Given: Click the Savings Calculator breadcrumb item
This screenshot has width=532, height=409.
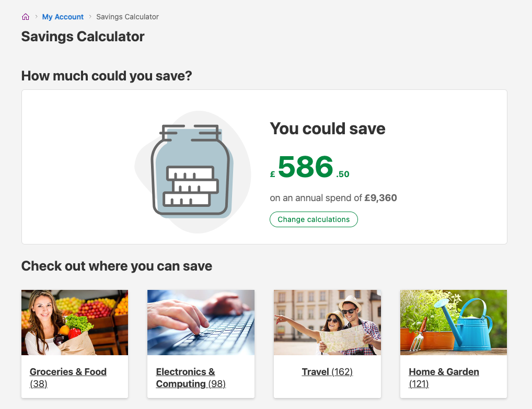Looking at the screenshot, I should click(128, 17).
